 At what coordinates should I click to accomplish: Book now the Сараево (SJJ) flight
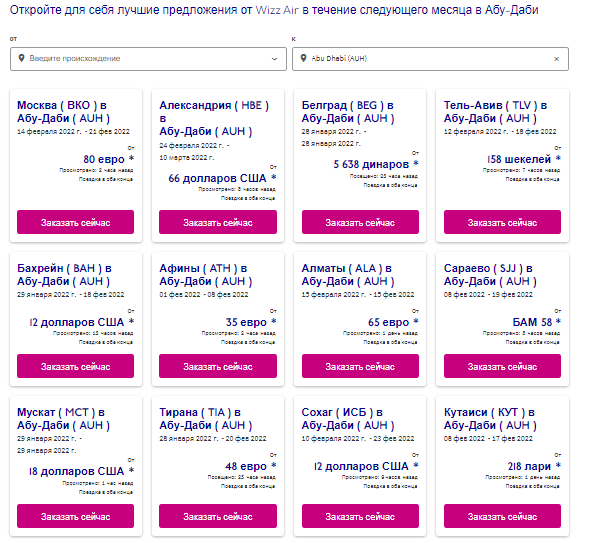pyautogui.click(x=502, y=366)
